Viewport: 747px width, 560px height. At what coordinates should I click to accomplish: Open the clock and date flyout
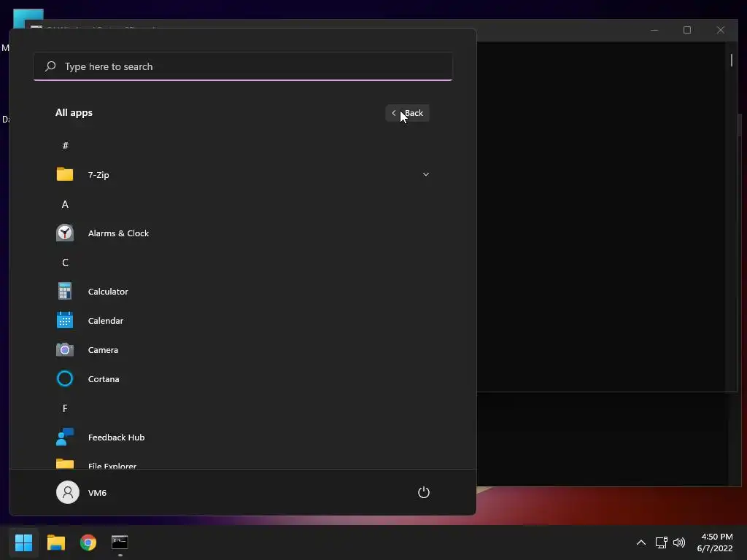point(715,542)
